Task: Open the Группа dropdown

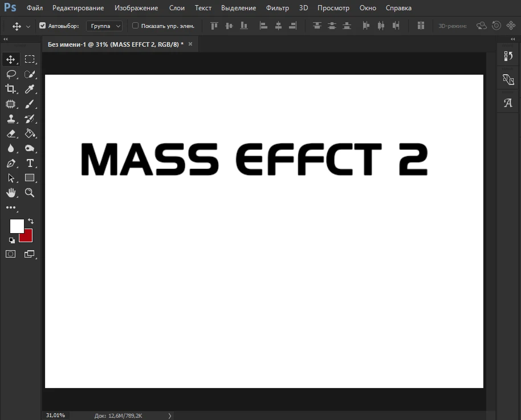Action: (104, 26)
